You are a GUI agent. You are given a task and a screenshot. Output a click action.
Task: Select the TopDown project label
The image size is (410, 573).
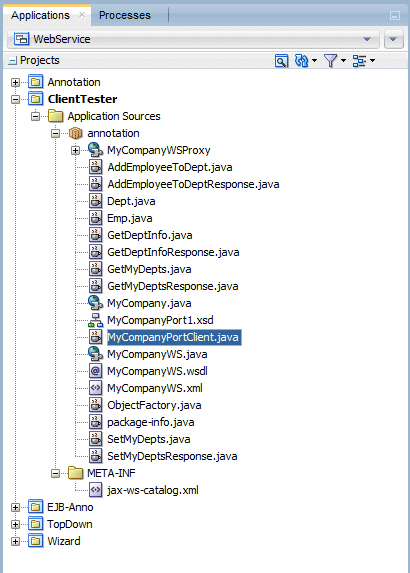point(70,524)
